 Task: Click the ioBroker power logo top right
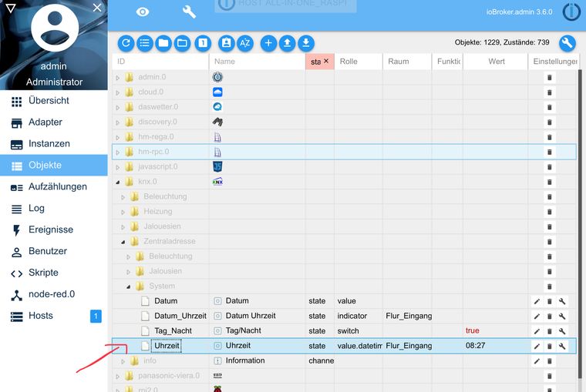[x=571, y=12]
